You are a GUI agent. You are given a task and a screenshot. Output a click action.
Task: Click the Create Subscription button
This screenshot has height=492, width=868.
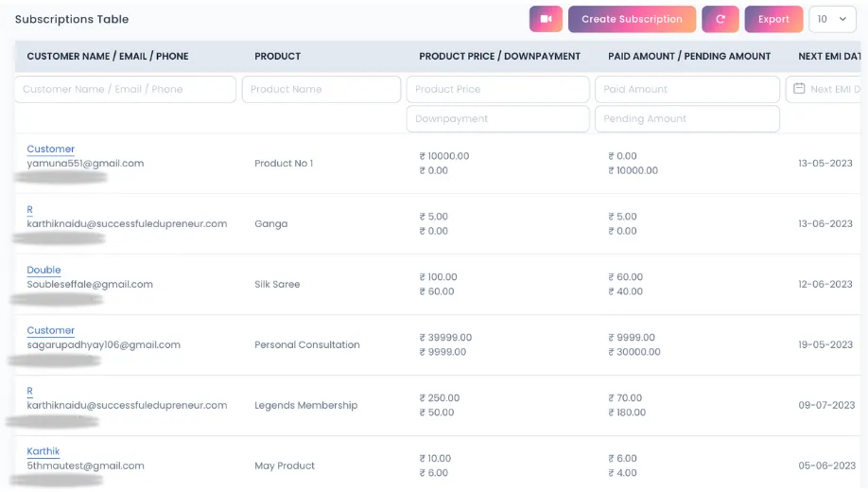click(632, 19)
